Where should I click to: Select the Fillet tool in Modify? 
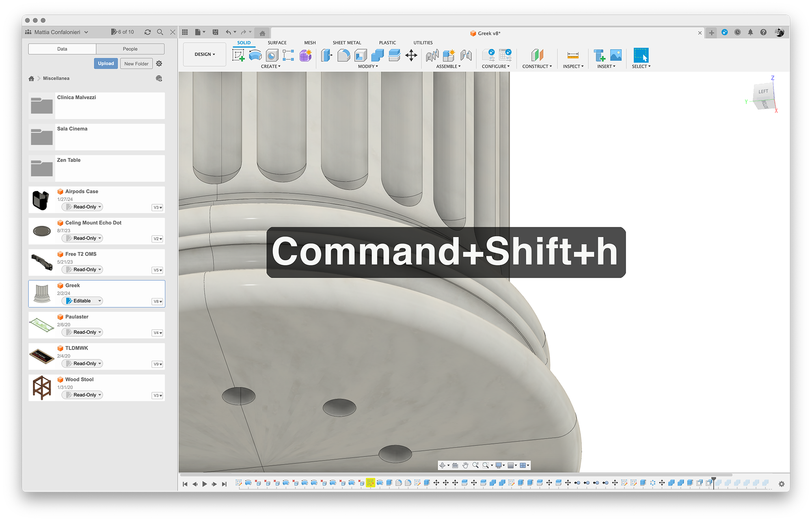343,55
